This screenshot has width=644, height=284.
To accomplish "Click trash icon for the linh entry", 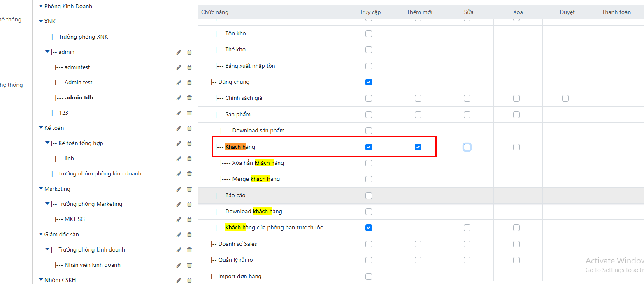I will 189,159.
